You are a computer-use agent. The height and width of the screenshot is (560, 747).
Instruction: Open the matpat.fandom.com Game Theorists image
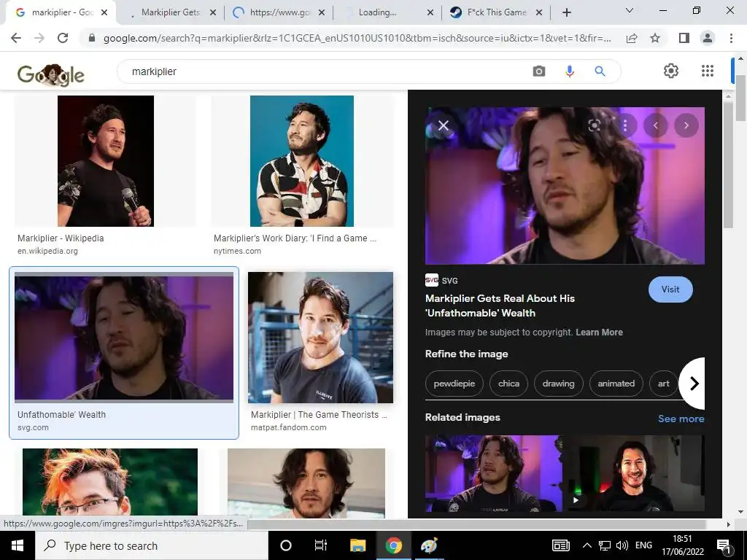321,337
